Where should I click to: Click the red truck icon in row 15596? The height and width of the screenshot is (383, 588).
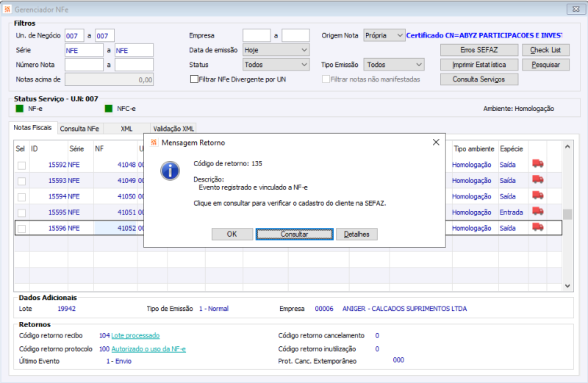(x=538, y=227)
